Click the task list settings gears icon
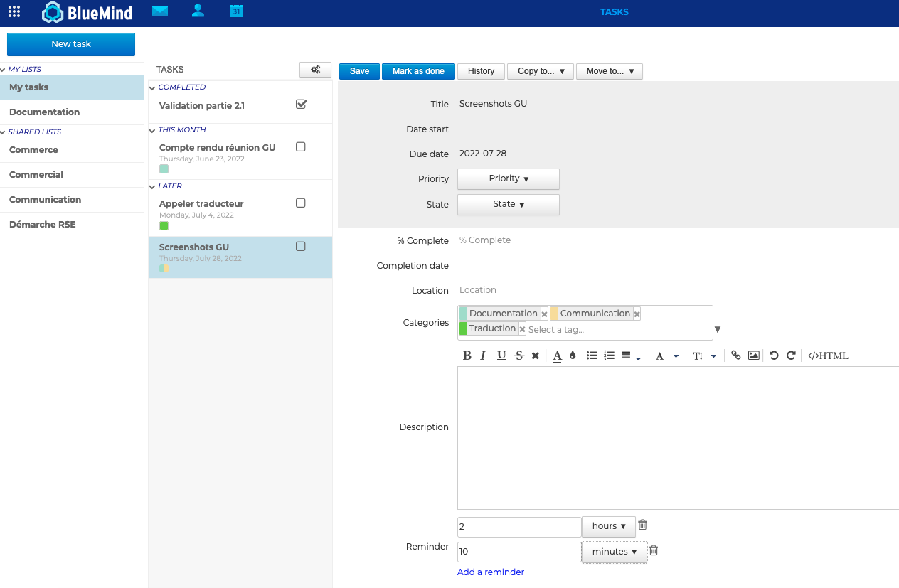This screenshot has width=899, height=588. (x=315, y=70)
